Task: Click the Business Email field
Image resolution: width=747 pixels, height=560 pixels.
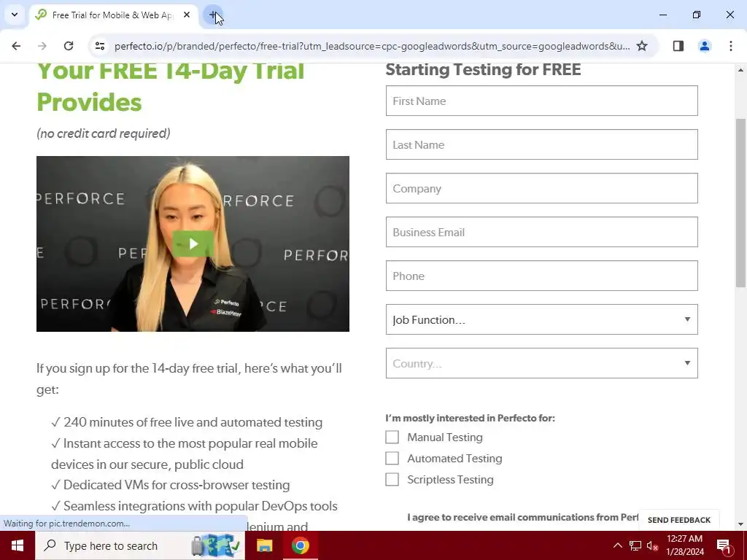Action: (x=542, y=232)
